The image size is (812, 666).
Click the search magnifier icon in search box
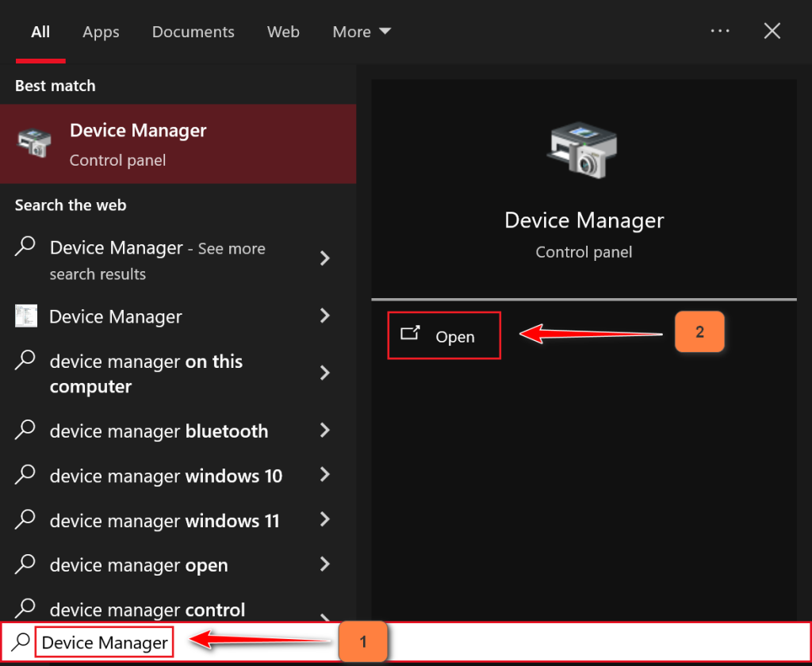(21, 642)
